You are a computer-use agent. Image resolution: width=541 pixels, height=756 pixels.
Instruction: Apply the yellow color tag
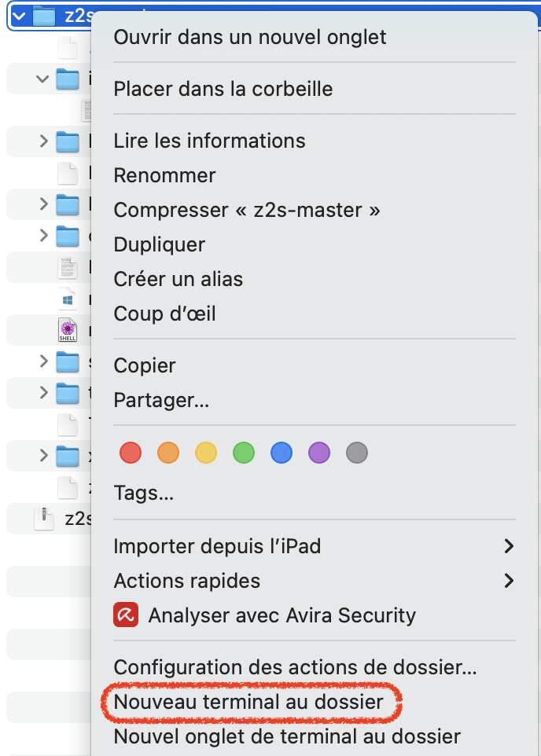pyautogui.click(x=205, y=453)
